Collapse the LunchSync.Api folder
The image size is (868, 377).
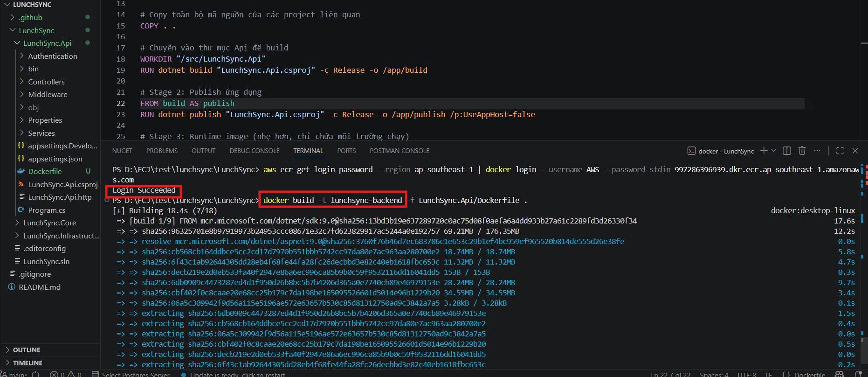click(47, 43)
